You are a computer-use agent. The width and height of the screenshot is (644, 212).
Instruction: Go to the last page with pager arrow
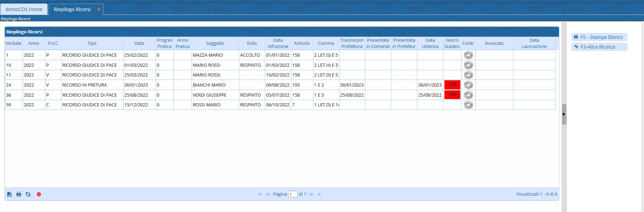click(x=319, y=194)
